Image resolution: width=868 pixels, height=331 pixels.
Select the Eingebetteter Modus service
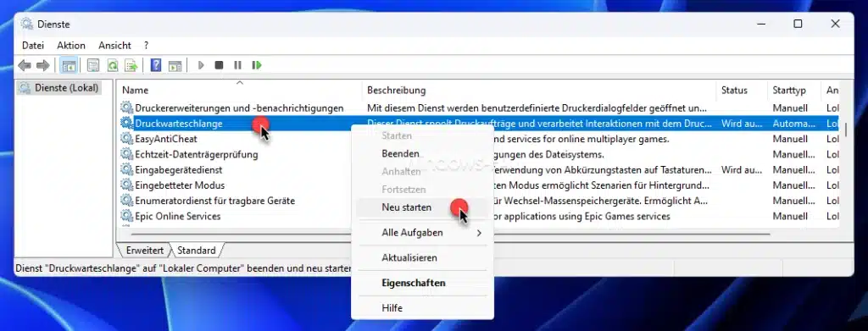click(x=180, y=185)
